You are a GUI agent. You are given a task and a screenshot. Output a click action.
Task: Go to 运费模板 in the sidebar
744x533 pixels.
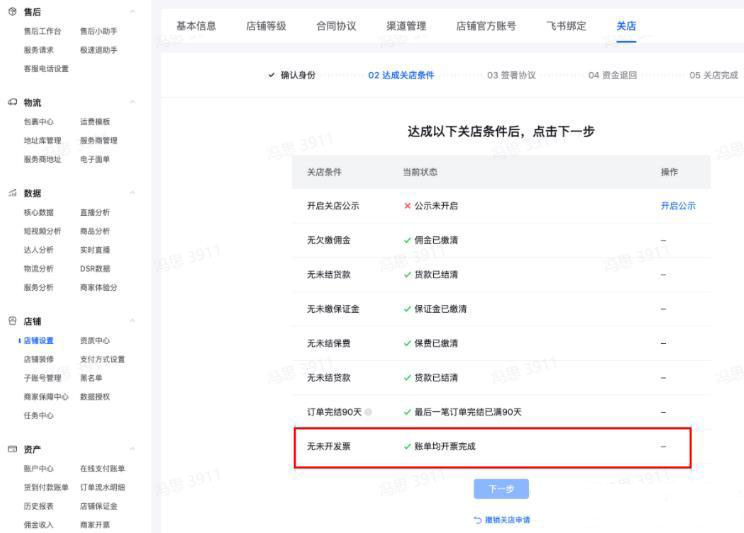coord(95,122)
